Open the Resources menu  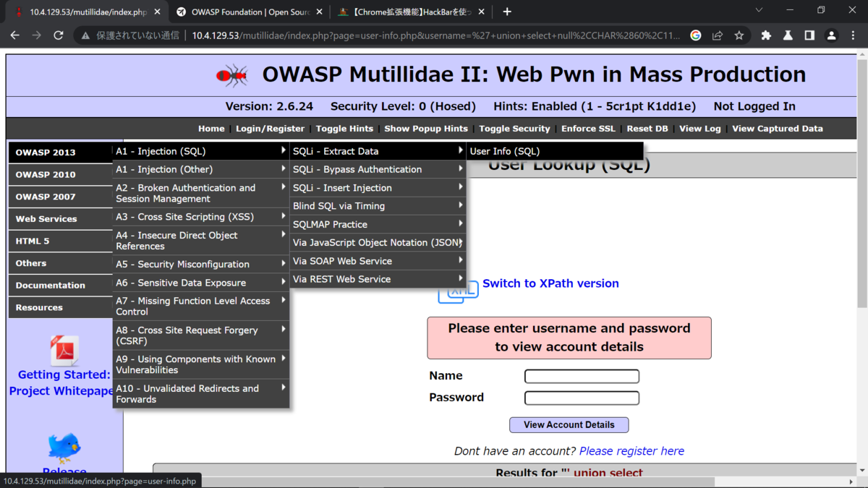61,307
